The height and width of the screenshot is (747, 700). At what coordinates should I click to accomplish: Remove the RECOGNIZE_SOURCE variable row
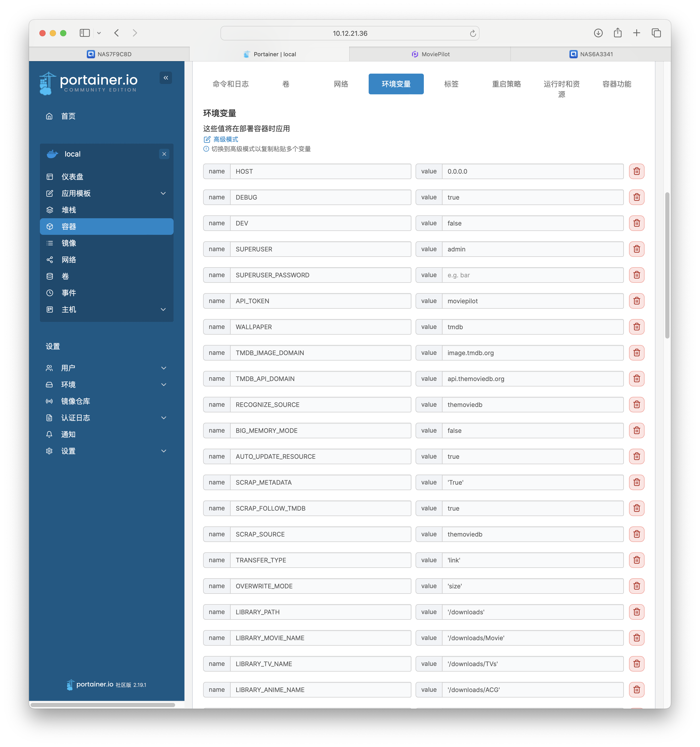(636, 405)
